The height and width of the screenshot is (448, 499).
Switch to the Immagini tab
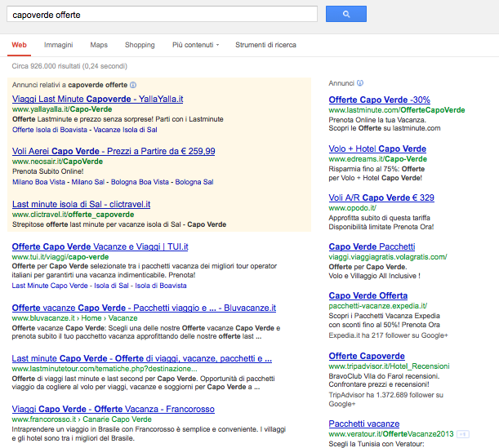pyautogui.click(x=58, y=45)
